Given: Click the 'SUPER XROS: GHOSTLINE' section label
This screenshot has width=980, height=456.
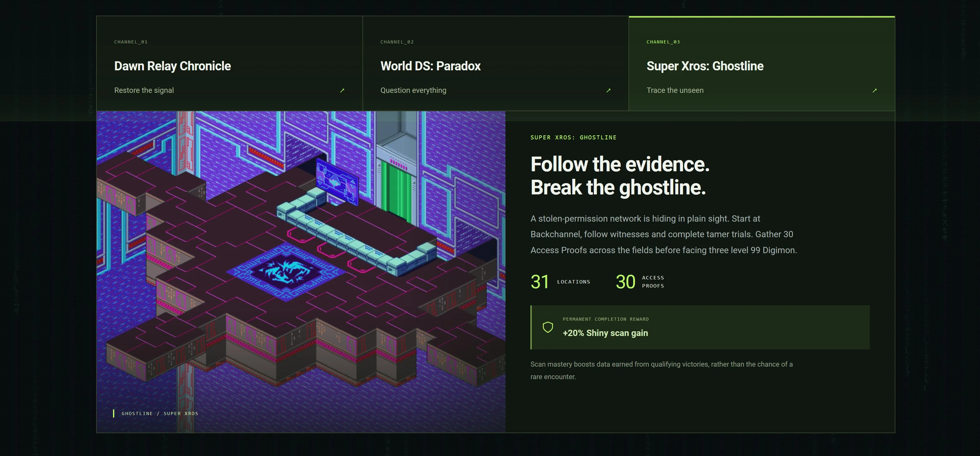Looking at the screenshot, I should pos(573,138).
